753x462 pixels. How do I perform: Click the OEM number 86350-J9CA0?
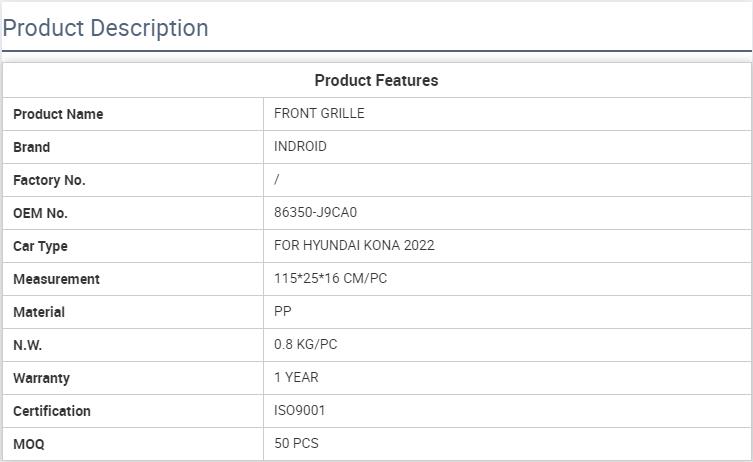click(315, 212)
